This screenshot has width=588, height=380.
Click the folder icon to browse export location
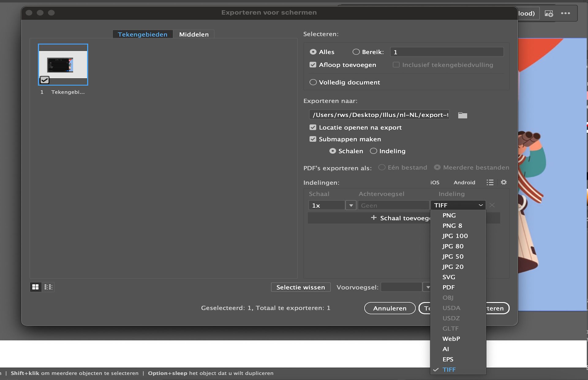(462, 115)
